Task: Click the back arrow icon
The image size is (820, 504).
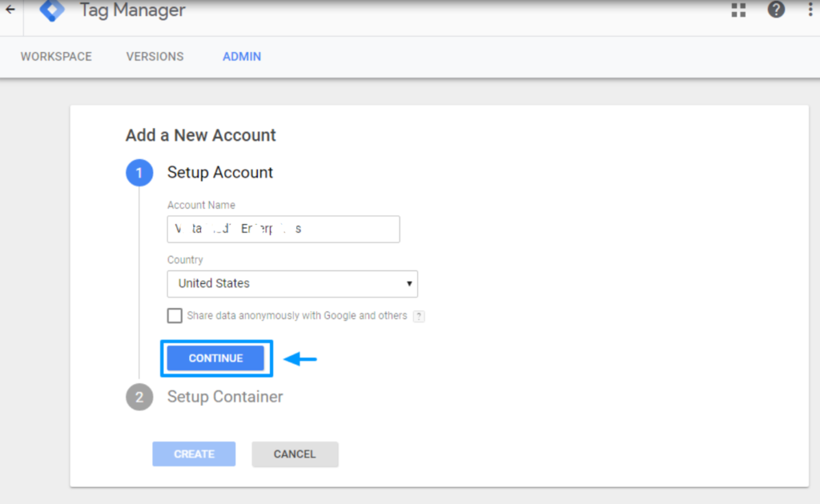Action: pyautogui.click(x=10, y=10)
